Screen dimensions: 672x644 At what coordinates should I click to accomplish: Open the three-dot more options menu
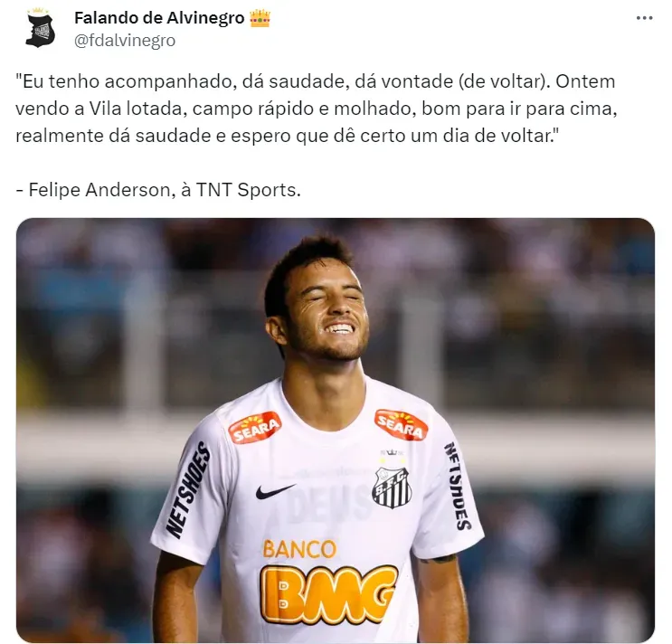coord(644,18)
